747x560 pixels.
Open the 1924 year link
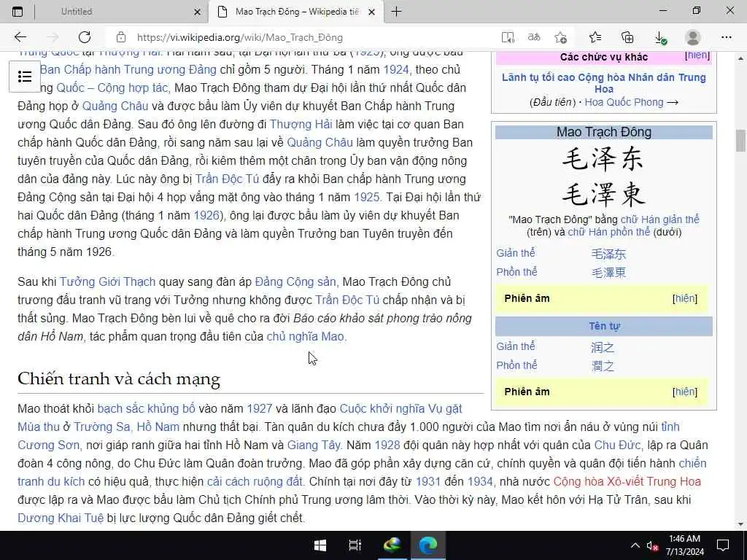(x=396, y=69)
